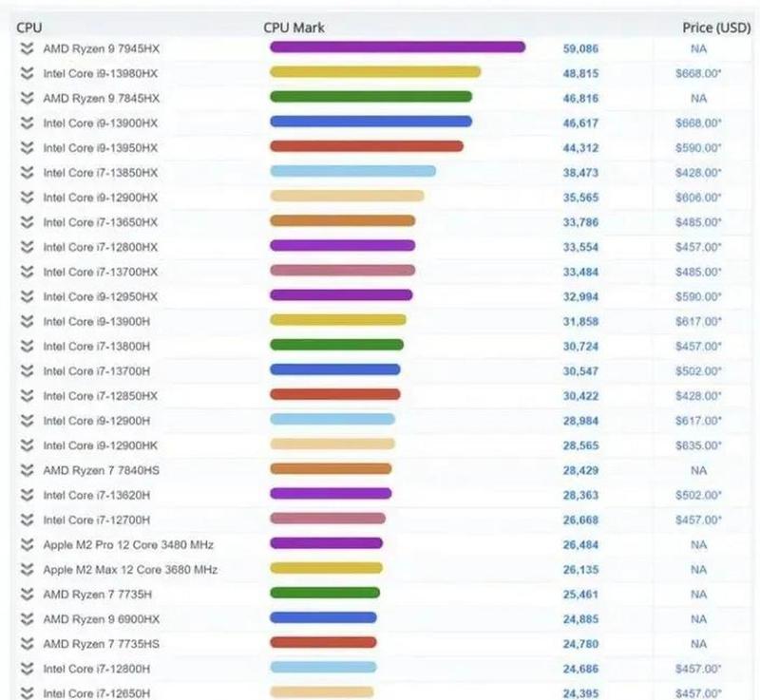Click the purple bar for AMD Ryzen 9 7945HX

tap(397, 47)
